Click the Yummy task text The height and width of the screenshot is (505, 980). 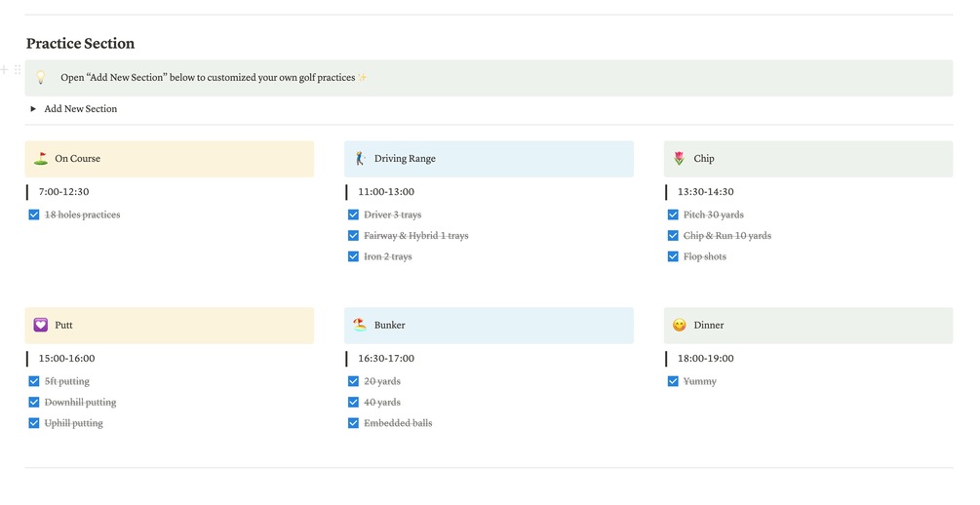[x=700, y=382]
